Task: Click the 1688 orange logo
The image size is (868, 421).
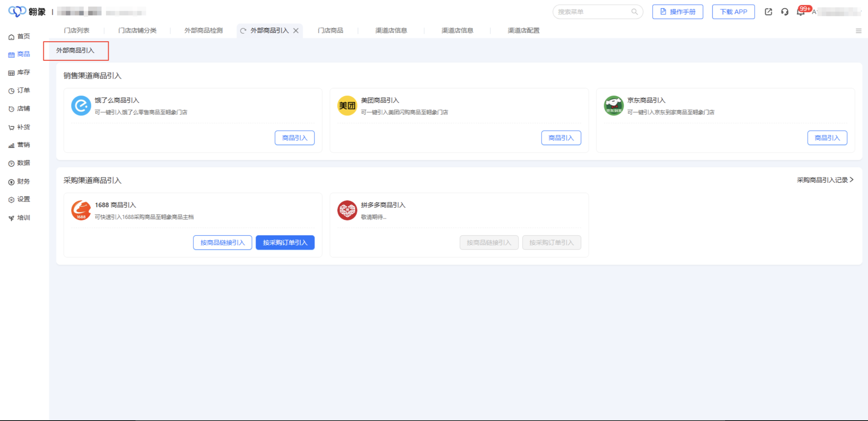Action: [x=81, y=210]
